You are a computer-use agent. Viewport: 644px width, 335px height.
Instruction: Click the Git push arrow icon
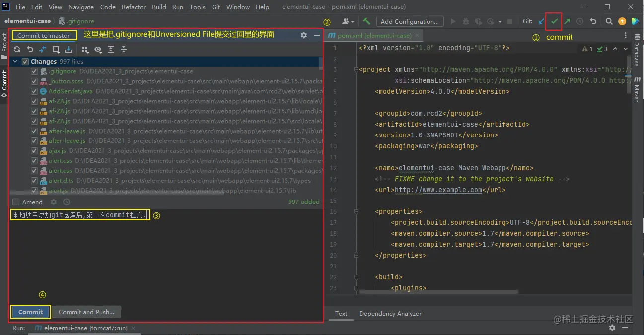[567, 21]
